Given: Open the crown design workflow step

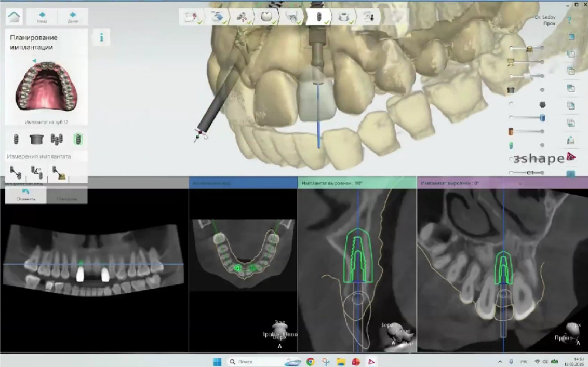Looking at the screenshot, I should 265,17.
